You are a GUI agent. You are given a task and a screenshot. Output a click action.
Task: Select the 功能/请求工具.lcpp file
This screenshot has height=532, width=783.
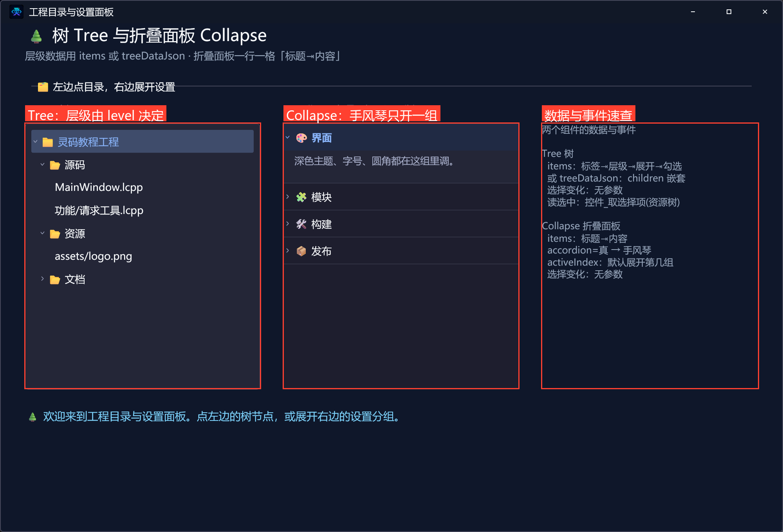click(99, 210)
